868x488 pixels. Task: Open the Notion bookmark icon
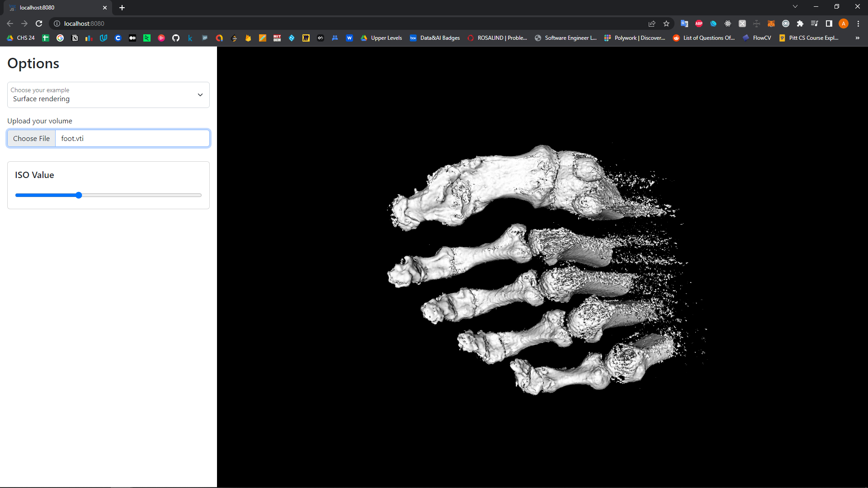75,38
